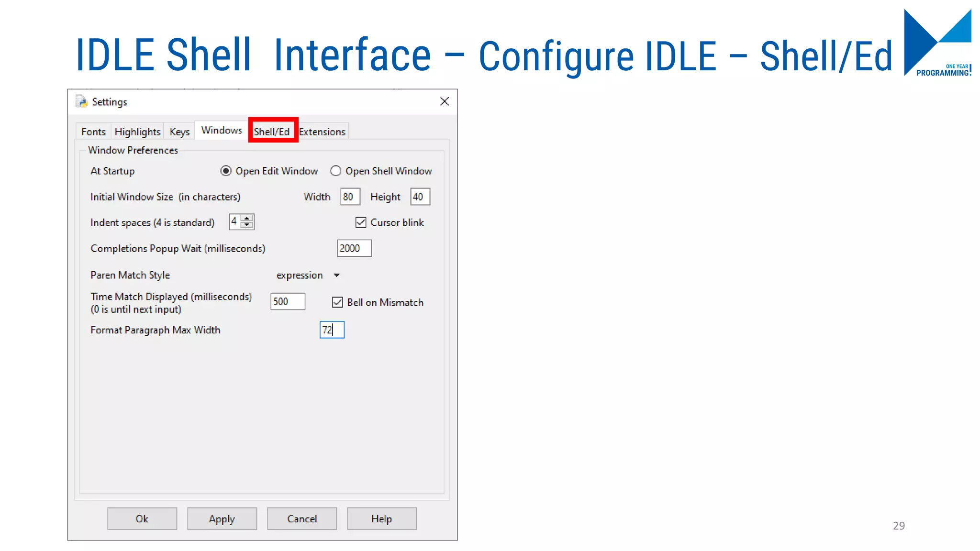The image size is (980, 551).
Task: Decrease indent spaces with down arrow
Action: [x=247, y=225]
